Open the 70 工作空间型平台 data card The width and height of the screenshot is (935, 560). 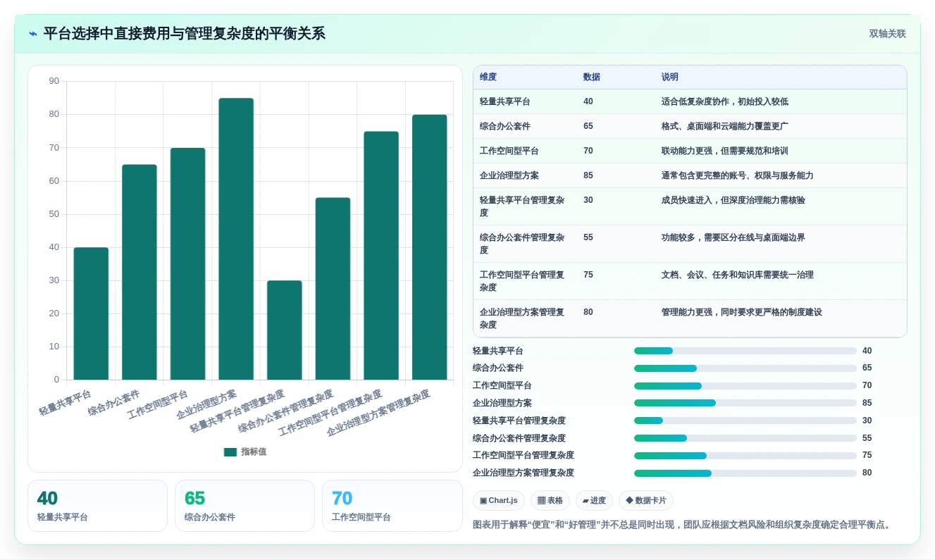pos(392,506)
